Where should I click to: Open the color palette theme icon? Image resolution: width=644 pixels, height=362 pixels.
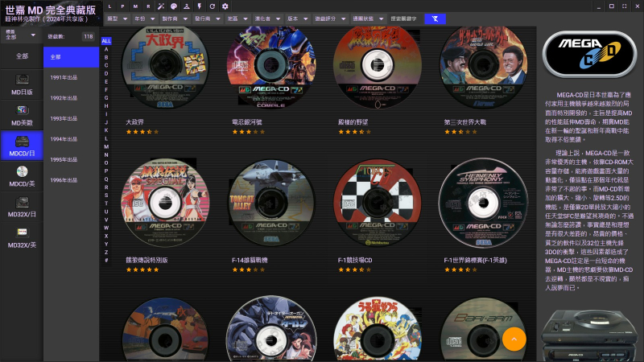pos(174,6)
